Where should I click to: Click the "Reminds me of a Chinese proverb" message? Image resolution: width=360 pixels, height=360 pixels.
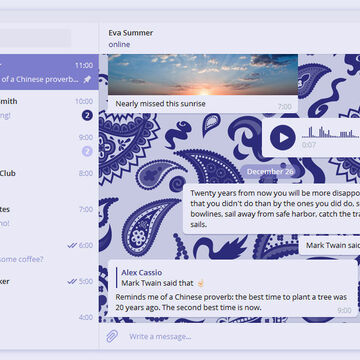[x=233, y=289]
